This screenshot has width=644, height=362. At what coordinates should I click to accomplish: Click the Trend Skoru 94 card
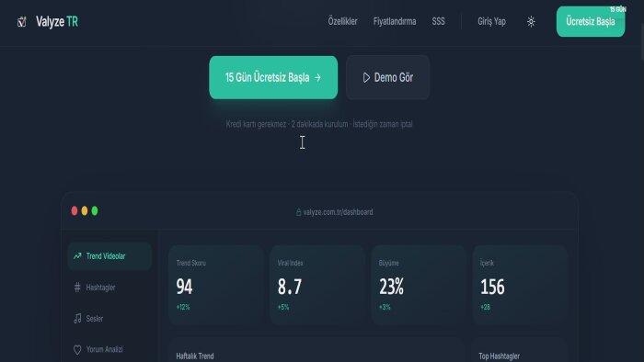click(215, 285)
